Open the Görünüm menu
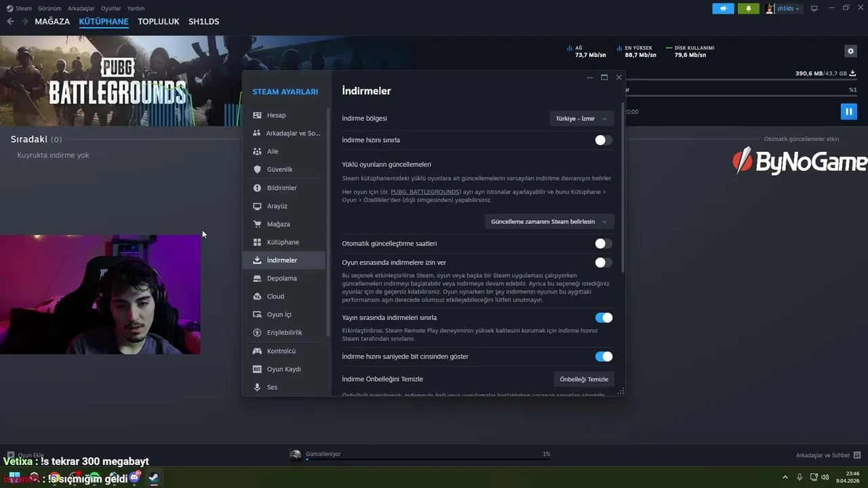This screenshot has width=868, height=488. tap(50, 8)
